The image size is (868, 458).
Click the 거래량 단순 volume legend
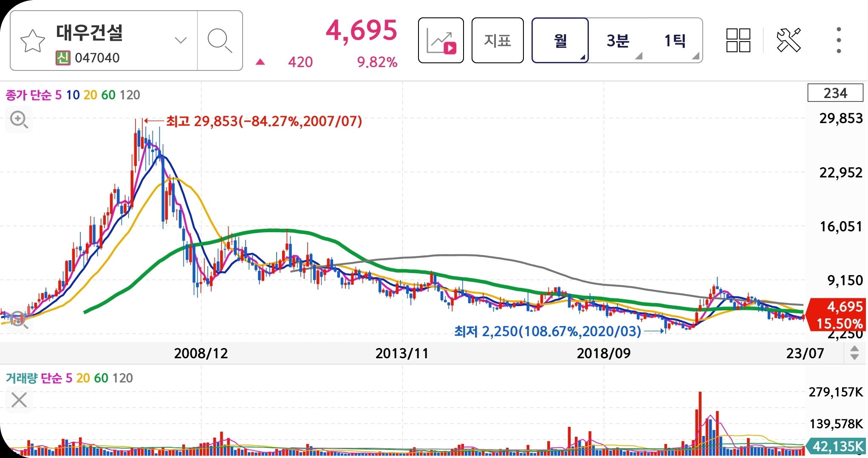point(34,378)
